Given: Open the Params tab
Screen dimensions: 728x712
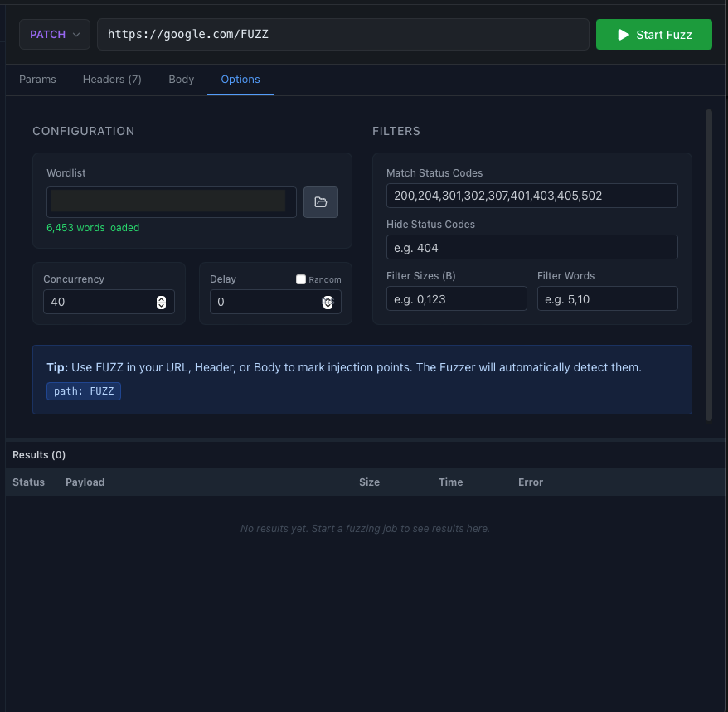Looking at the screenshot, I should (37, 80).
